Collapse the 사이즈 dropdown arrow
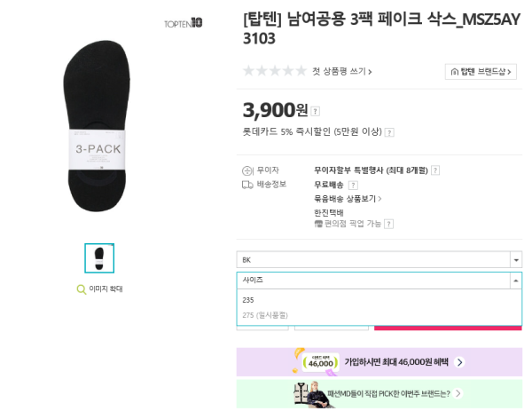The image size is (532, 419). (x=516, y=281)
